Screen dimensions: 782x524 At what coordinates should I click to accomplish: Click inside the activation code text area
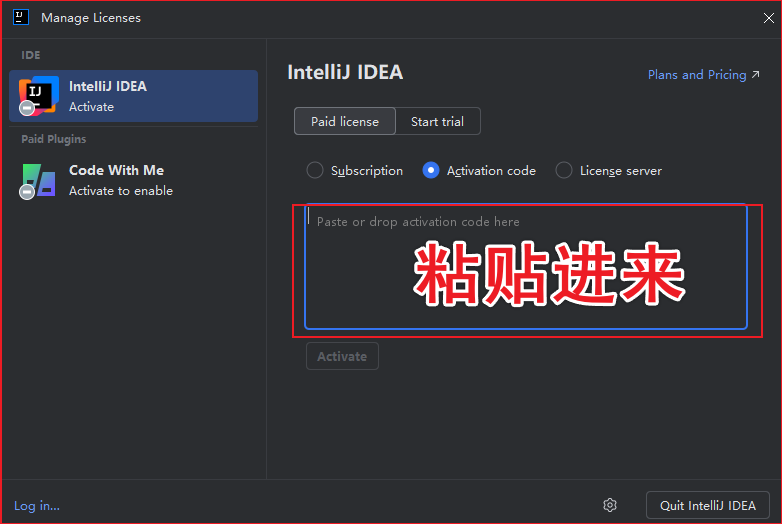click(525, 268)
